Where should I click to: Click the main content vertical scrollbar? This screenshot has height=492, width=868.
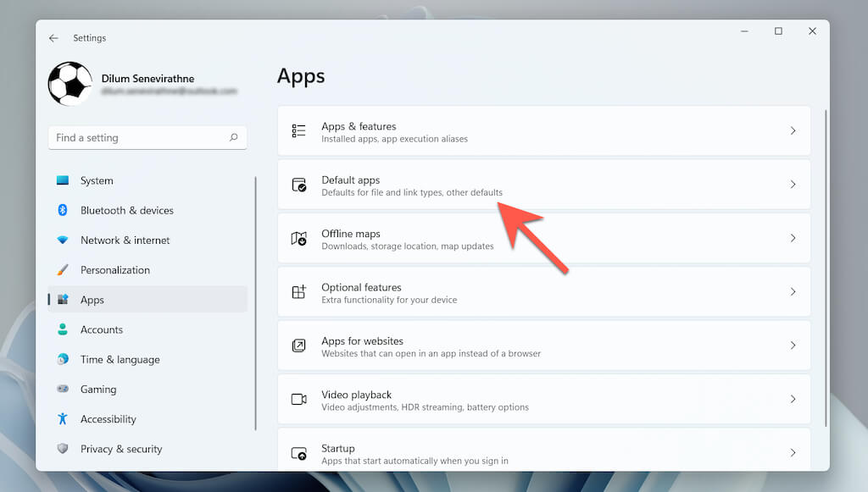tap(826, 268)
